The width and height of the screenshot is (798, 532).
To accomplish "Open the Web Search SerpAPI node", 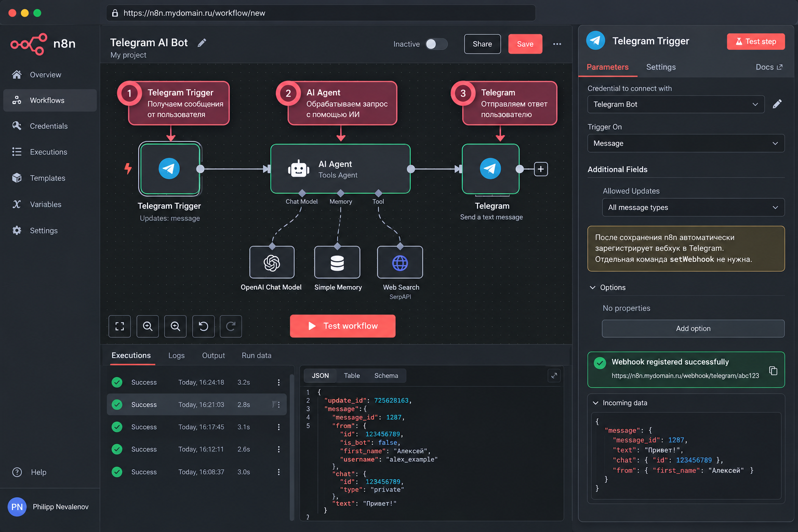I will (x=400, y=262).
